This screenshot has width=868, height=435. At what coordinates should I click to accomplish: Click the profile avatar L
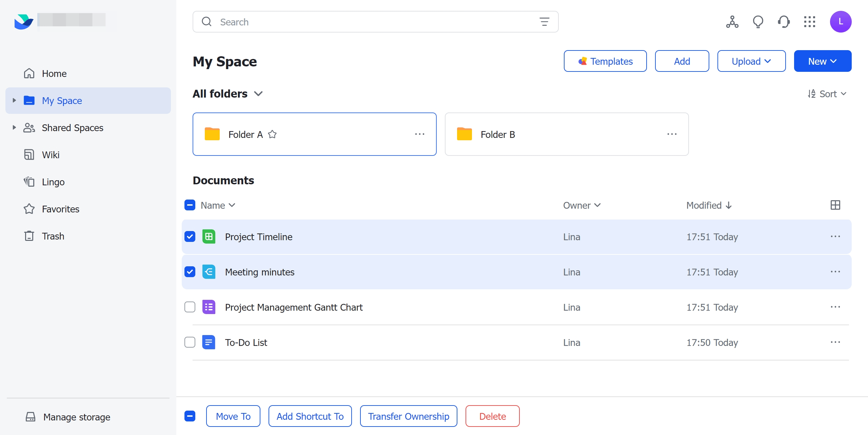tap(841, 21)
